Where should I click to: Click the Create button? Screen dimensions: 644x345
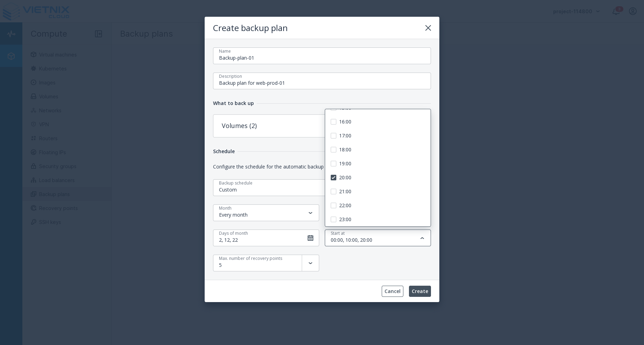click(420, 291)
